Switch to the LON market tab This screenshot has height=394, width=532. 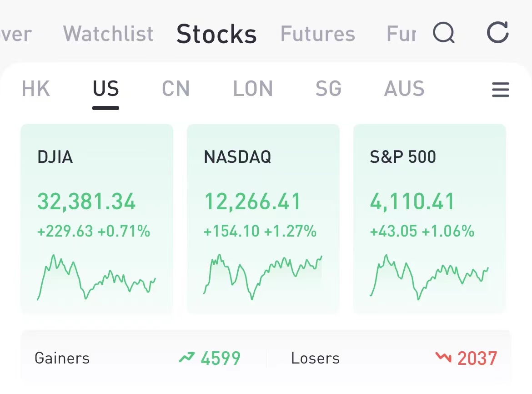(x=253, y=89)
